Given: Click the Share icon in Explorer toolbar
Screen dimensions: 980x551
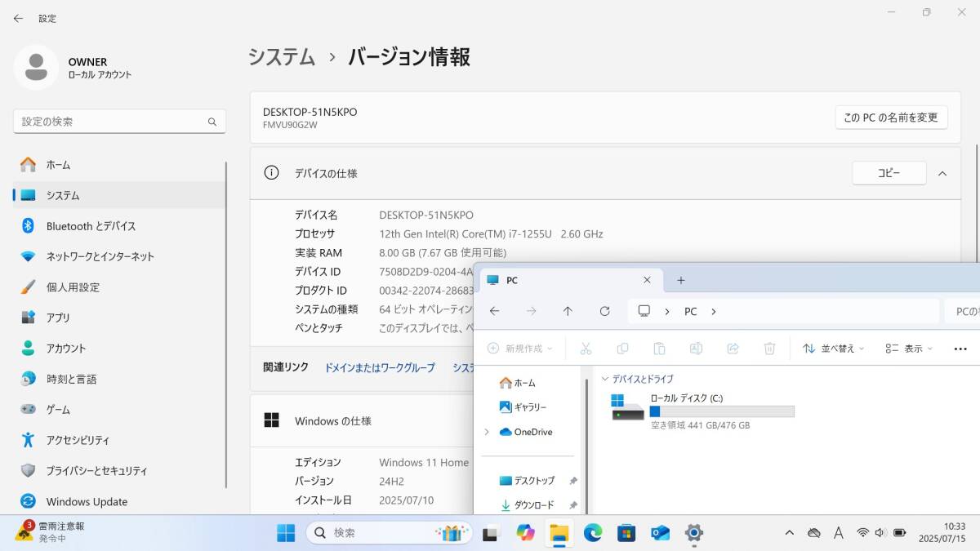Looking at the screenshot, I should click(x=733, y=349).
